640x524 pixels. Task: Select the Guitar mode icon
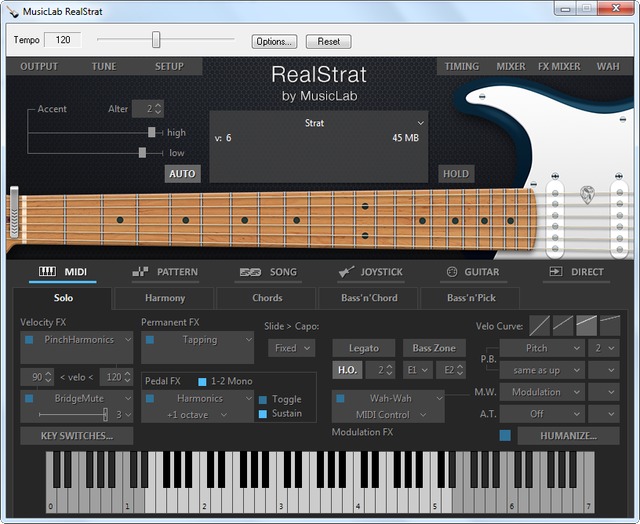452,272
